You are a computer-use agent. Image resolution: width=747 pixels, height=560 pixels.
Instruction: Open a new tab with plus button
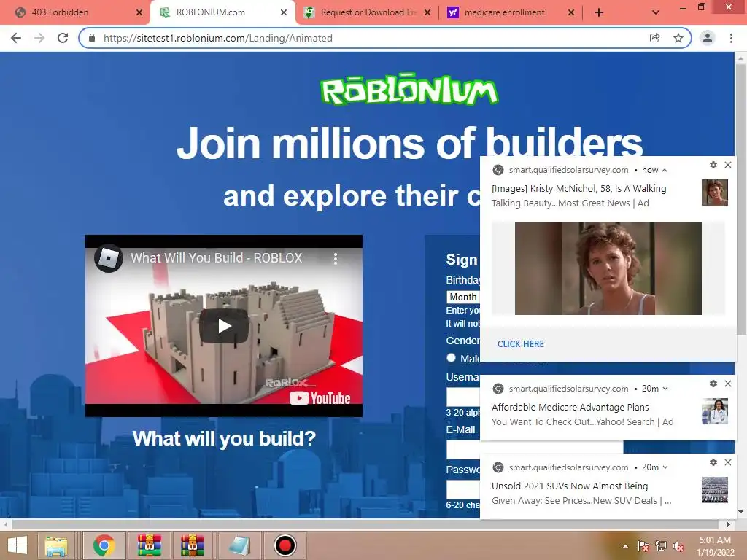point(599,12)
